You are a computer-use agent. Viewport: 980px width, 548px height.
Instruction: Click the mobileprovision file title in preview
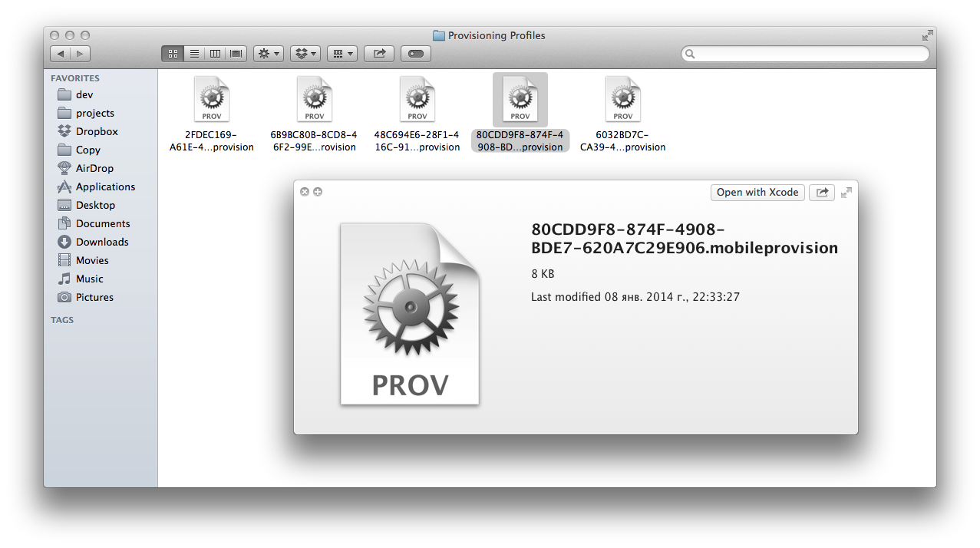click(x=685, y=239)
